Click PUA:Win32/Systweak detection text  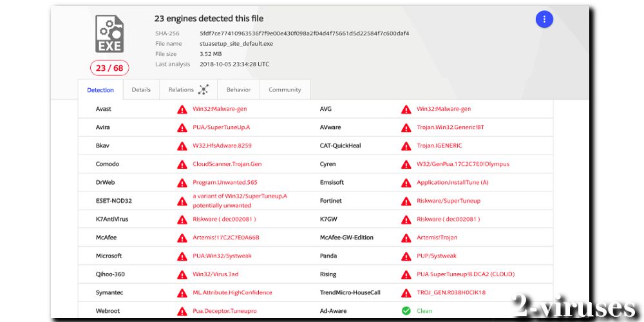(222, 256)
